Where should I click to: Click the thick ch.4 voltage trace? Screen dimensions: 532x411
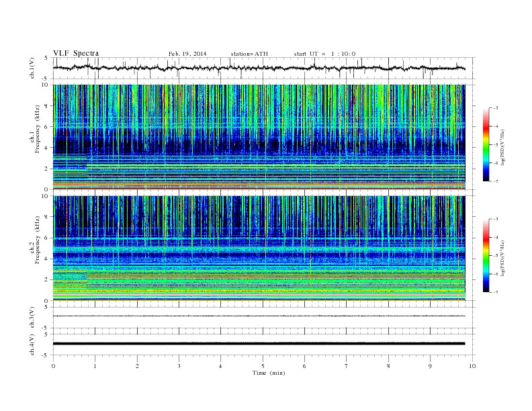pyautogui.click(x=259, y=344)
